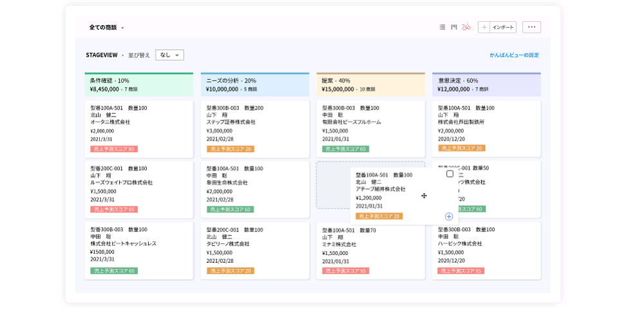The height and width of the screenshot is (309, 644).
Task: Click the タピリーノ株式会社 company name
Action: [227, 244]
